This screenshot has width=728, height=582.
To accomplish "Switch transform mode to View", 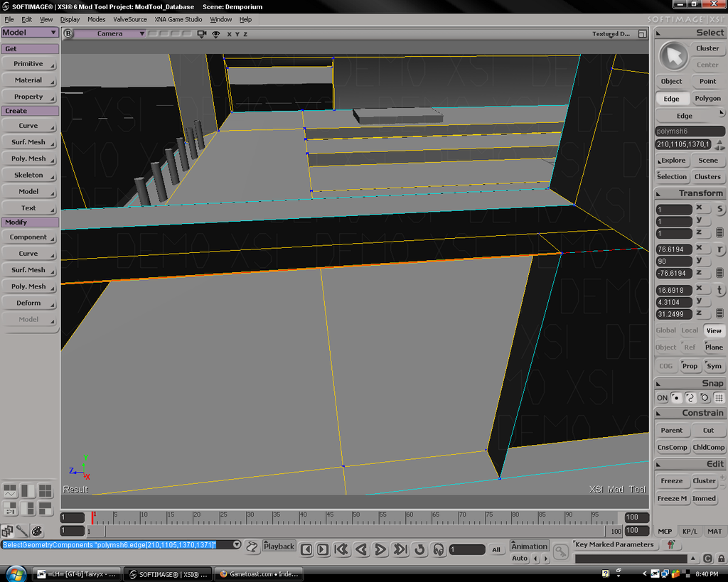I will (x=714, y=330).
